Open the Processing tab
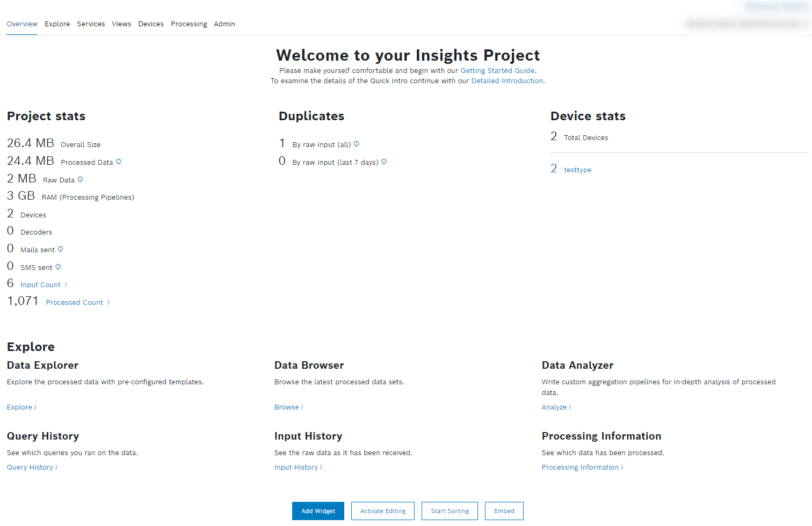 189,24
